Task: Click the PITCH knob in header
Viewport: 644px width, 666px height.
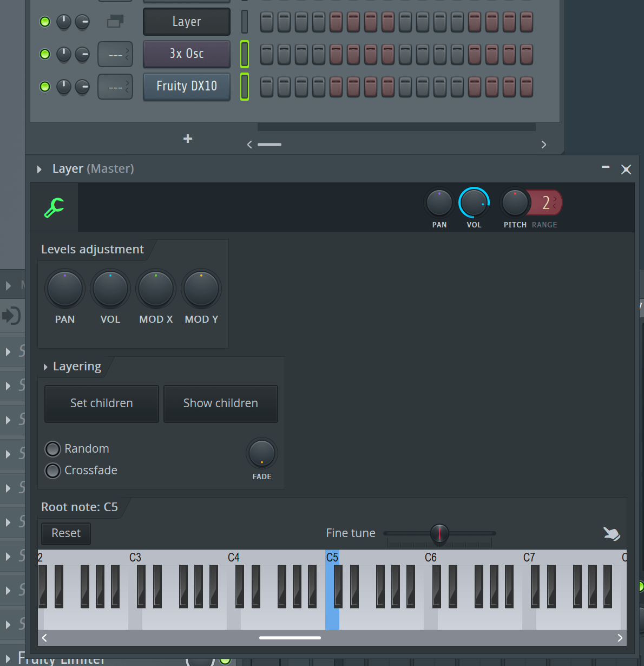Action: coord(515,203)
